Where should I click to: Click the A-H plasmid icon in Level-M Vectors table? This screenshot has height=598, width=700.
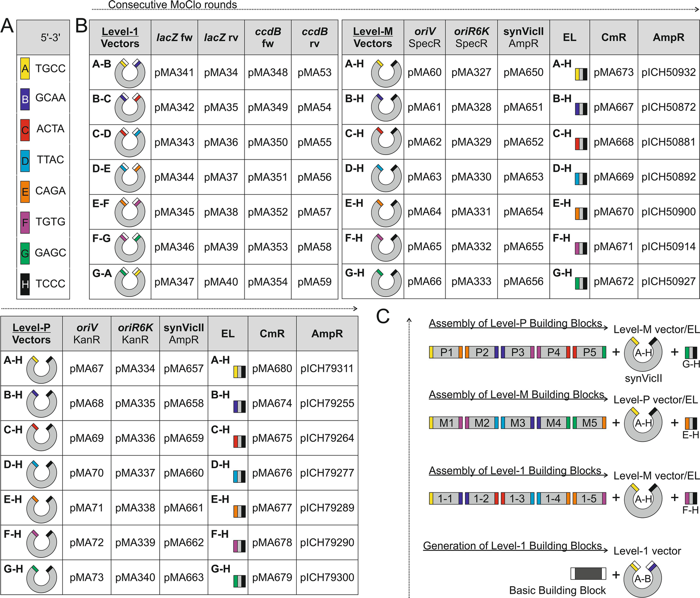[x=387, y=73]
